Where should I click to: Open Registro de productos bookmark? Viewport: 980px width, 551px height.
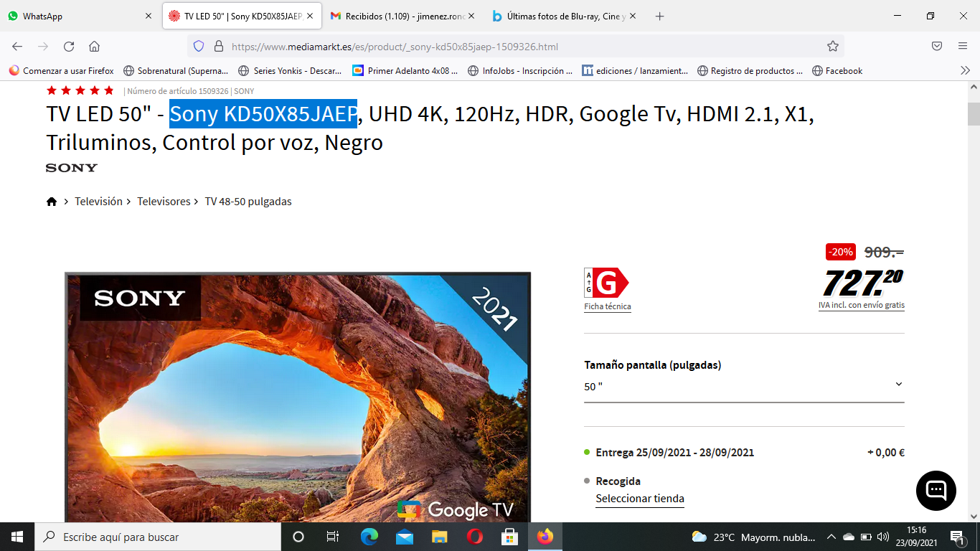(749, 70)
